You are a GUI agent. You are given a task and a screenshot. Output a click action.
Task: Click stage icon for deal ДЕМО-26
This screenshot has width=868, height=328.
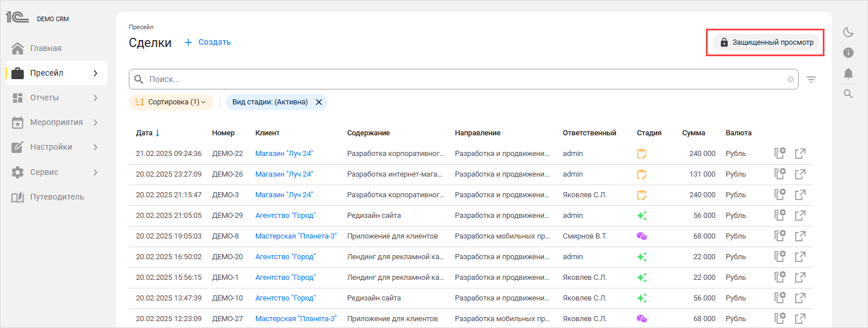pyautogui.click(x=642, y=174)
